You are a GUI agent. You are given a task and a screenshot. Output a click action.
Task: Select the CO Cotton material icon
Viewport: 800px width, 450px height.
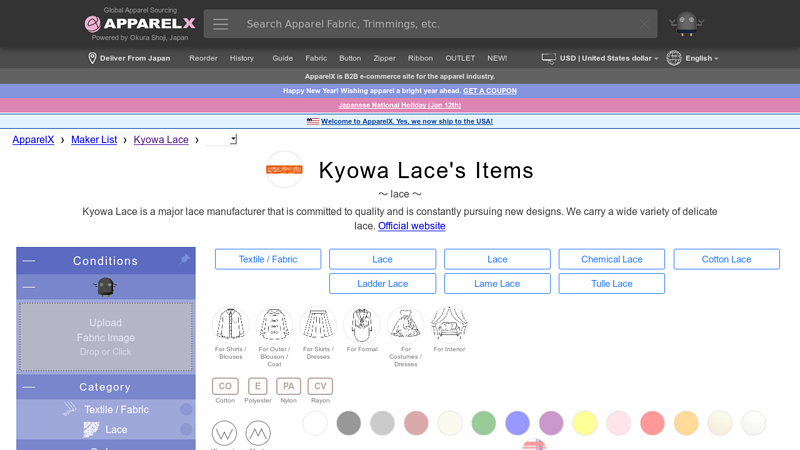coord(225,386)
